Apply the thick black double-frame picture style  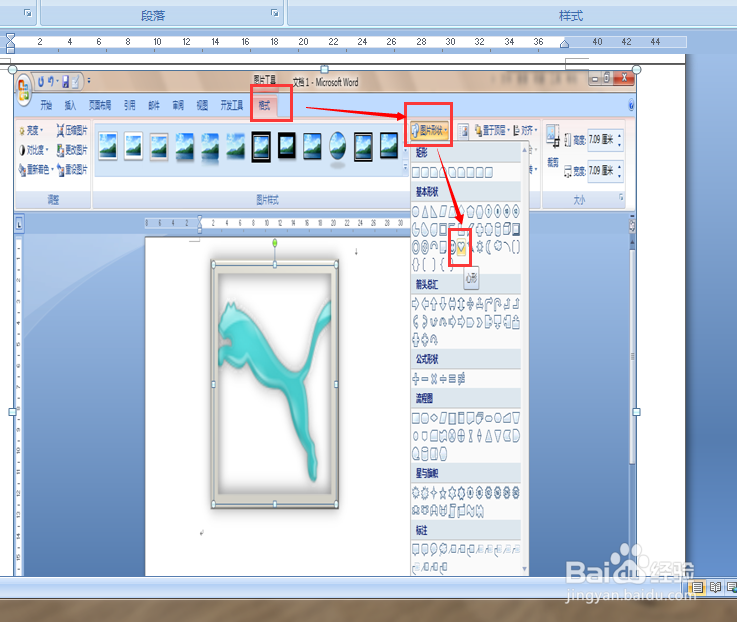(x=261, y=147)
